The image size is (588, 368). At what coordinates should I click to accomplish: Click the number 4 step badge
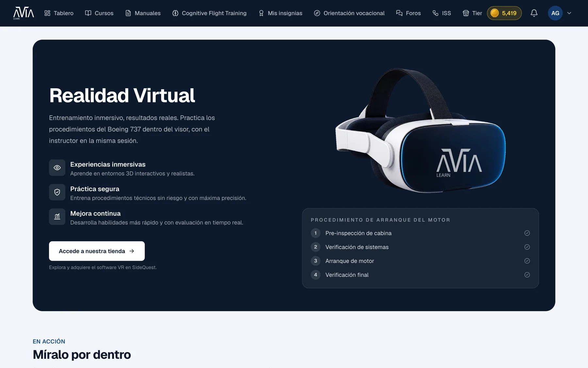click(x=316, y=275)
